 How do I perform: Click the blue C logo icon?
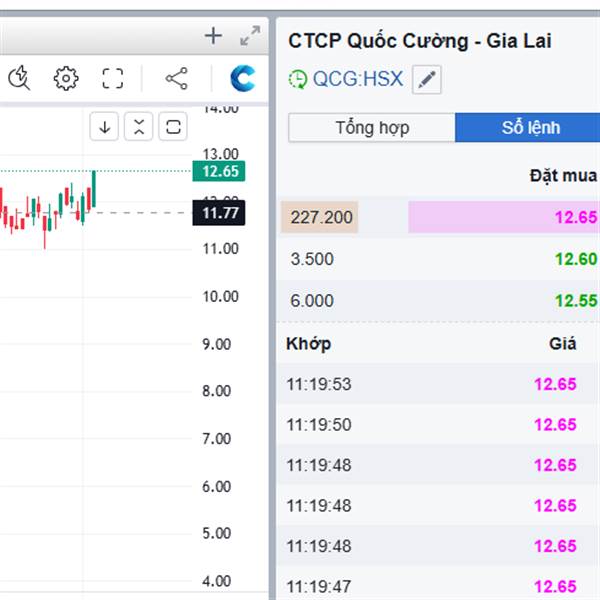(243, 78)
